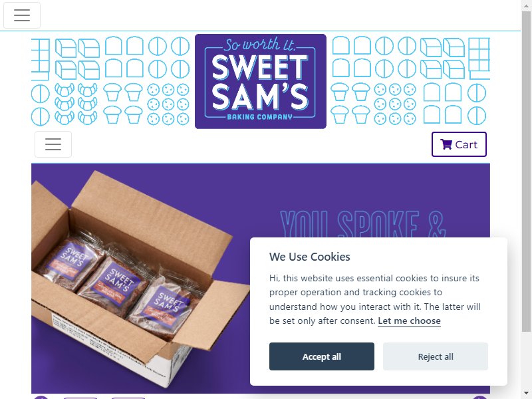Click the 'So worth it.' tagline

pos(260,45)
